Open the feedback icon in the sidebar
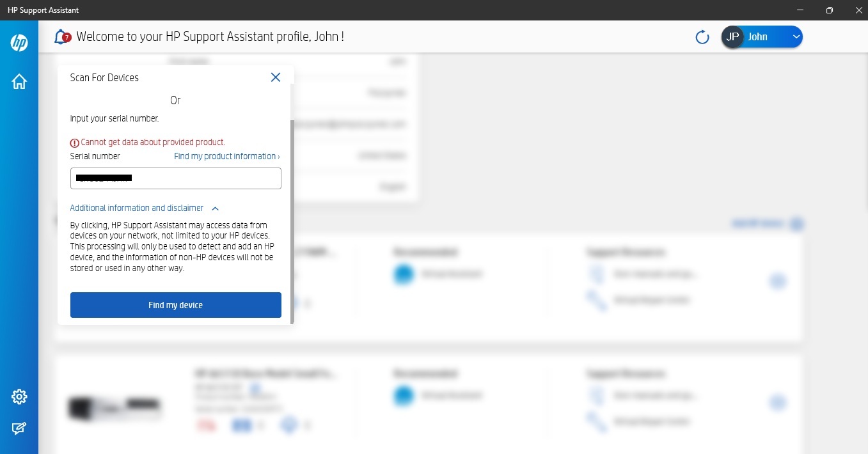 (x=19, y=428)
